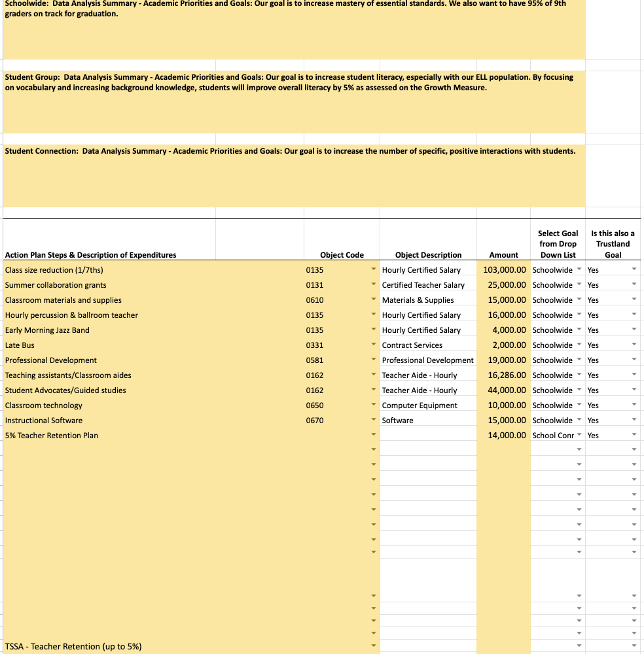Open Trustland Goal dropdown for Summer collaboration grants
Image resolution: width=644 pixels, height=654 pixels.
tap(634, 284)
